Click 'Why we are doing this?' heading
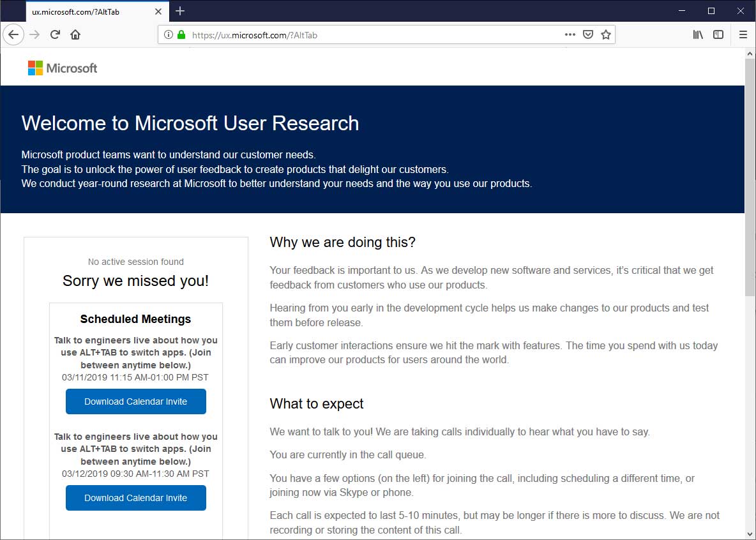 point(342,242)
